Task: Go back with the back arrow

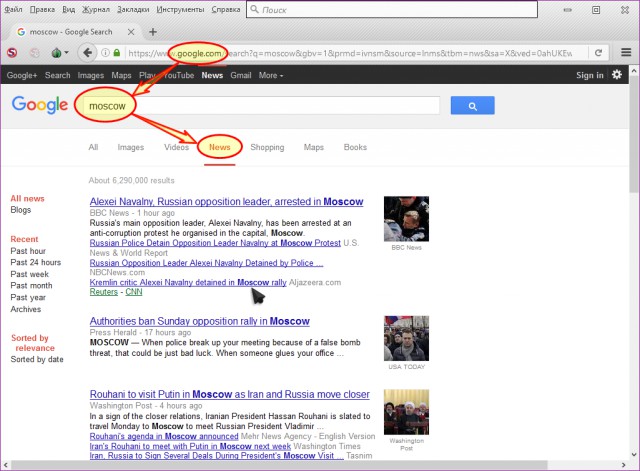Action: click(87, 53)
